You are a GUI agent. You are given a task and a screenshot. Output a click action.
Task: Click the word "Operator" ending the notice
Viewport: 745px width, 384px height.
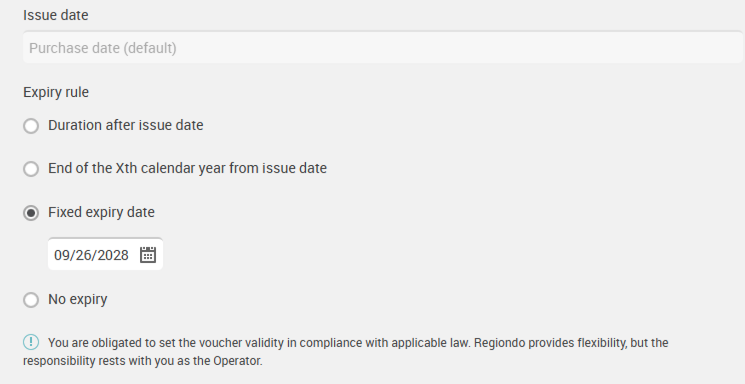[237, 361]
